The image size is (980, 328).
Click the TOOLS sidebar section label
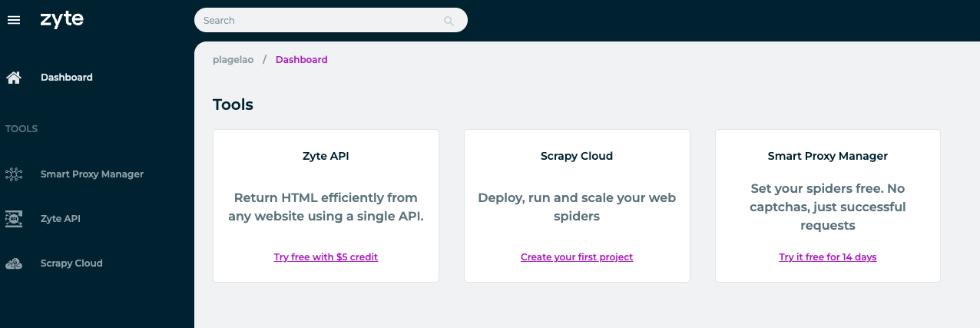pyautogui.click(x=22, y=129)
